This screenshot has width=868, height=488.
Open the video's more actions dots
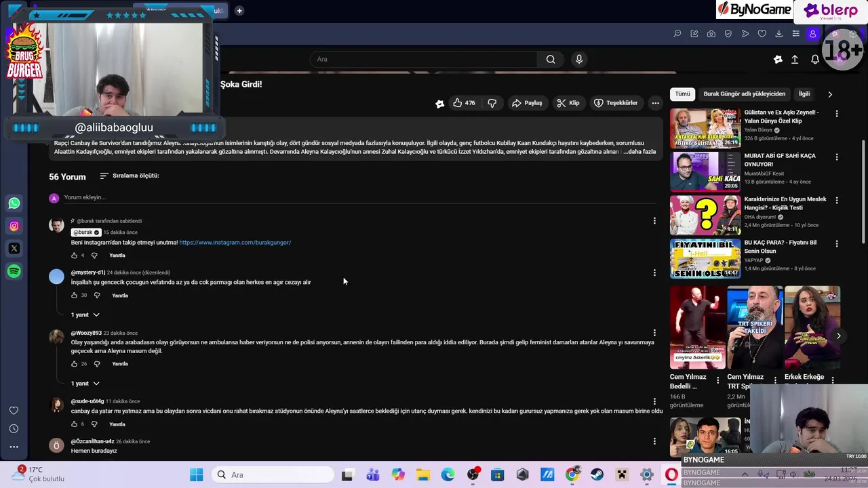pyautogui.click(x=655, y=103)
